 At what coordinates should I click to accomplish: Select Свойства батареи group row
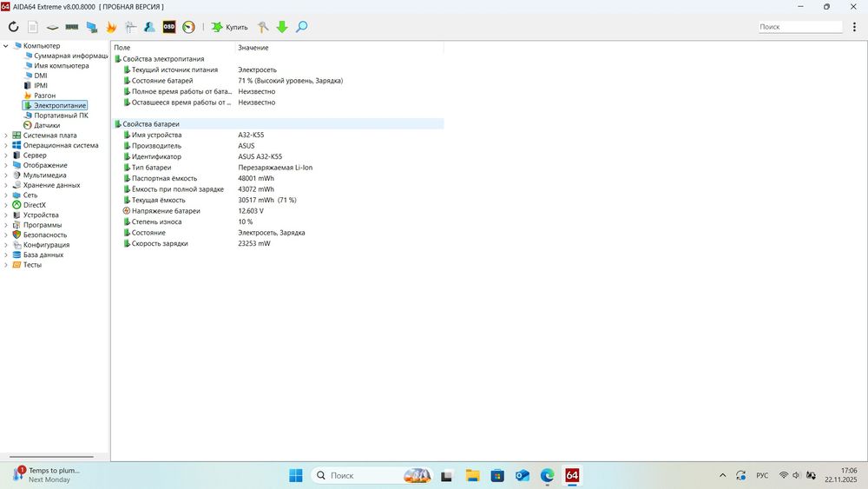click(278, 124)
